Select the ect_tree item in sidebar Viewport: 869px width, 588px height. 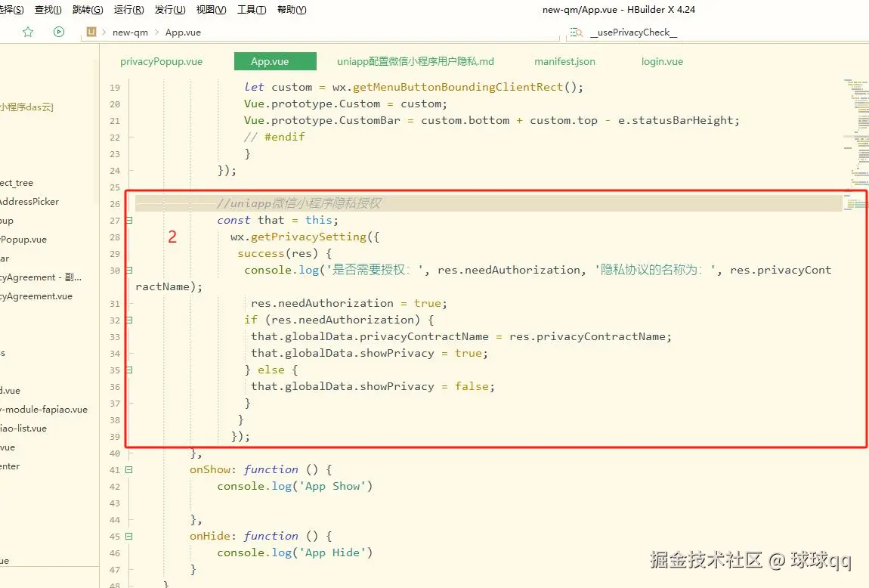point(17,183)
